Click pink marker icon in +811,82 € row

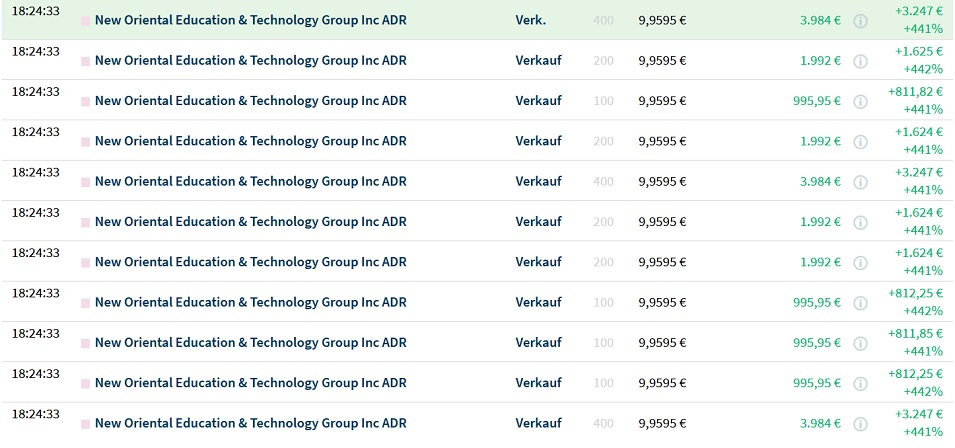(85, 102)
